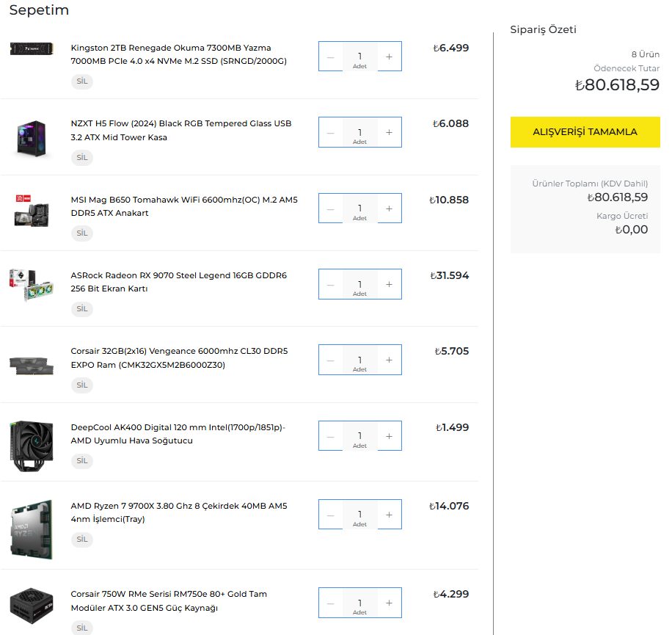Open Corsair Vengeance RAM thumbnail
This screenshot has height=635, width=672.
[32, 366]
